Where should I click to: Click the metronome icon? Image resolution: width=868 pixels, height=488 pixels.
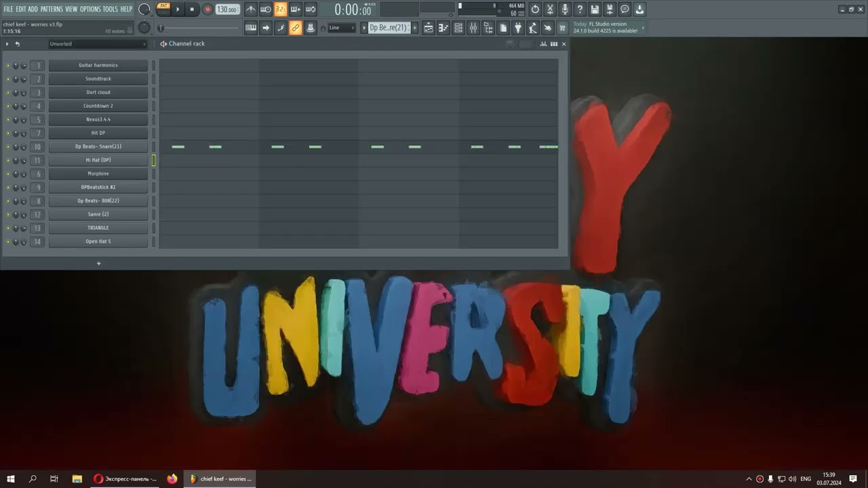(251, 9)
